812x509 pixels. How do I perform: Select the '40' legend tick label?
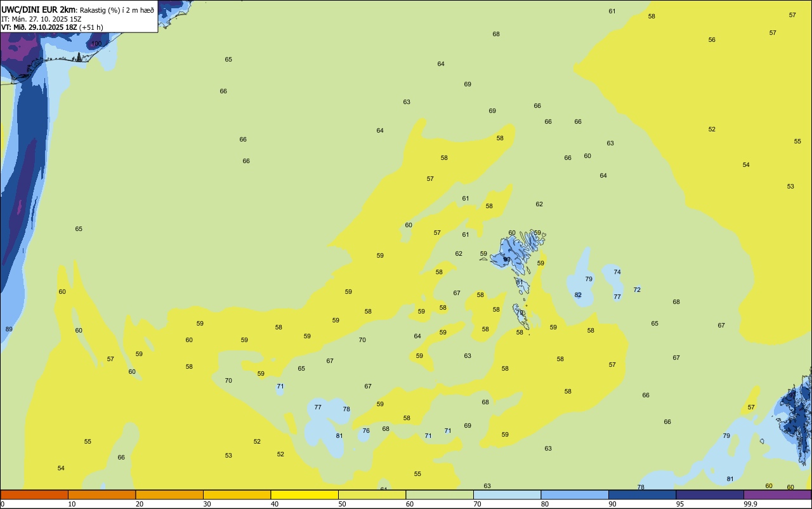[x=275, y=504]
